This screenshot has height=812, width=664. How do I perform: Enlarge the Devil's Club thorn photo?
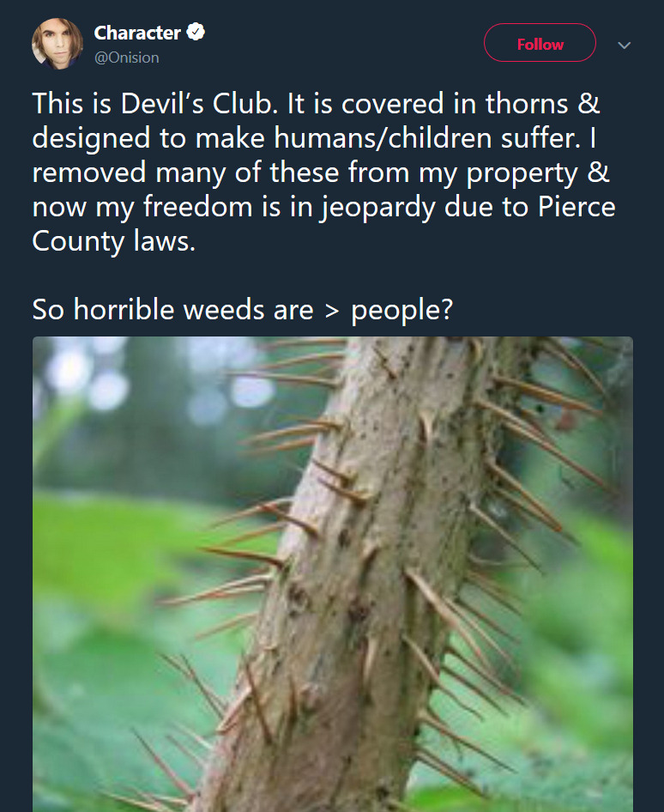click(x=333, y=573)
